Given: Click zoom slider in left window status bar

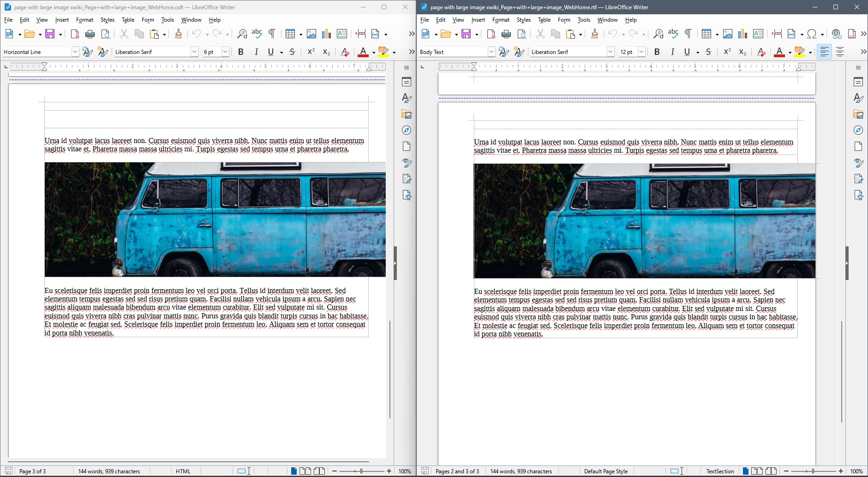Looking at the screenshot, I should click(x=361, y=471).
